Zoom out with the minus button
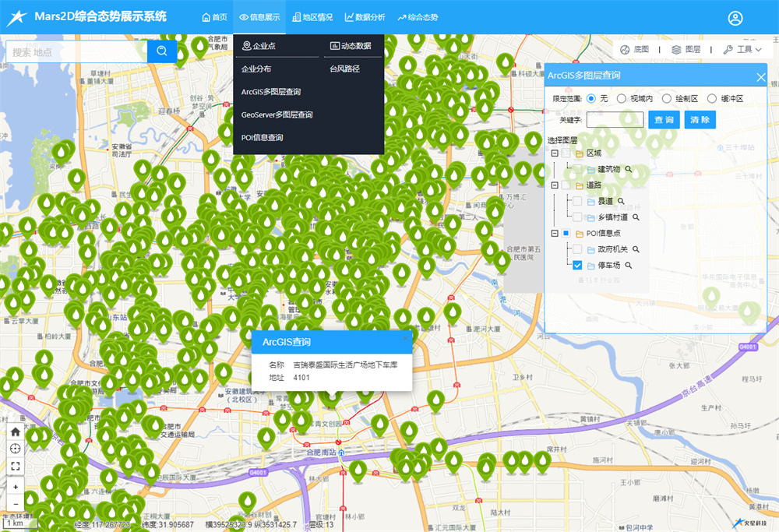Image resolution: width=779 pixels, height=532 pixels. click(16, 504)
